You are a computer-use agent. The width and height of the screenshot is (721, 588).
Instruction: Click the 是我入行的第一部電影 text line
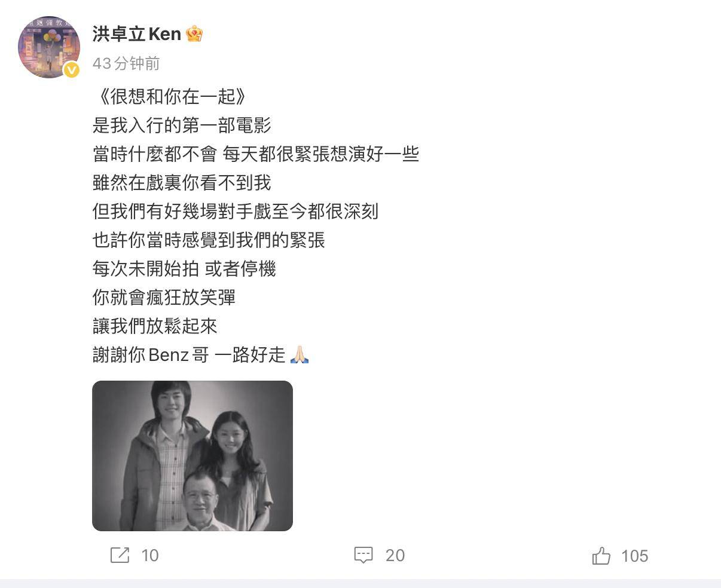tap(182, 125)
